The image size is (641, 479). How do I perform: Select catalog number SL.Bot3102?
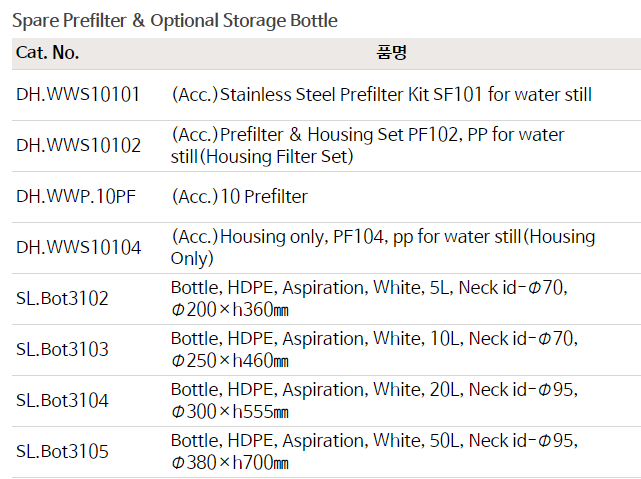point(62,298)
